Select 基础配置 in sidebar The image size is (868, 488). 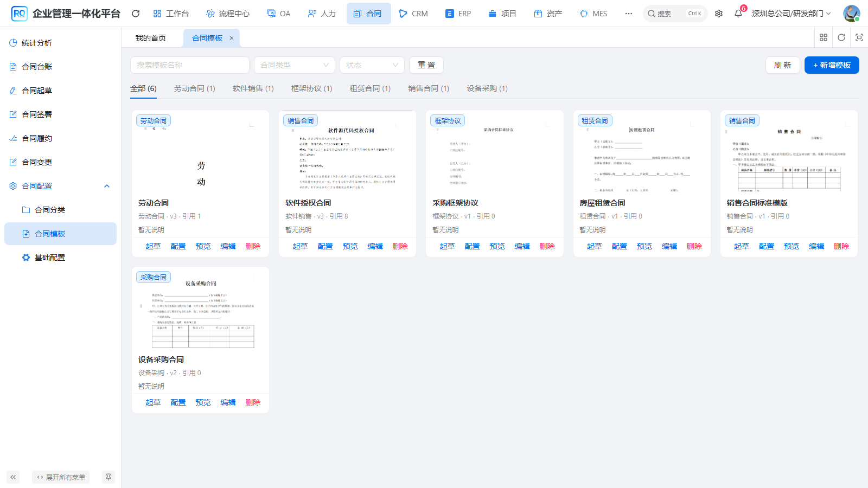60,258
